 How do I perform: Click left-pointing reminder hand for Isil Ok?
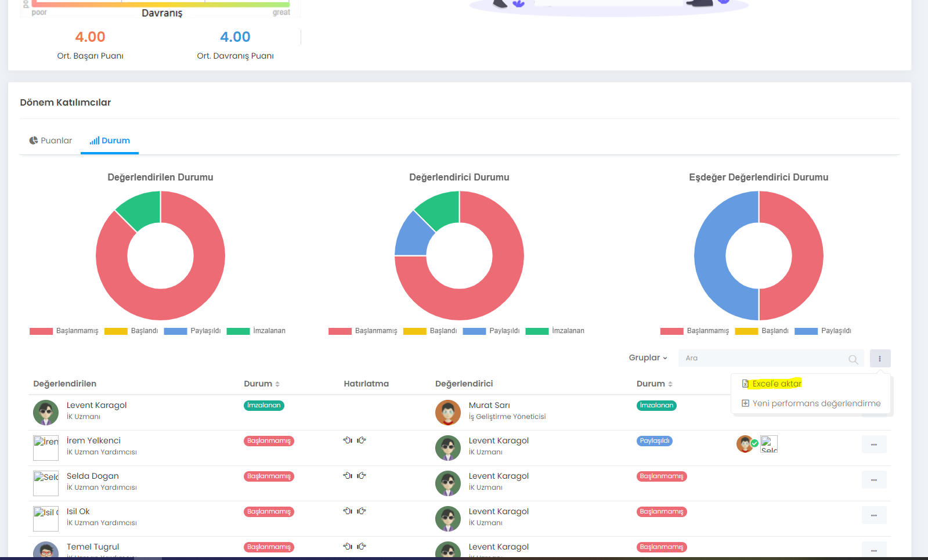pyautogui.click(x=348, y=511)
